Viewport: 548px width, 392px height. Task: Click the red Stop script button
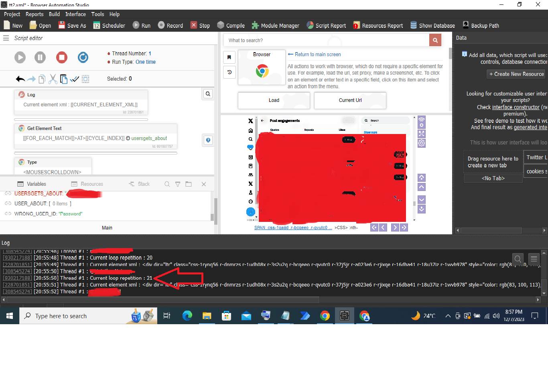(61, 57)
